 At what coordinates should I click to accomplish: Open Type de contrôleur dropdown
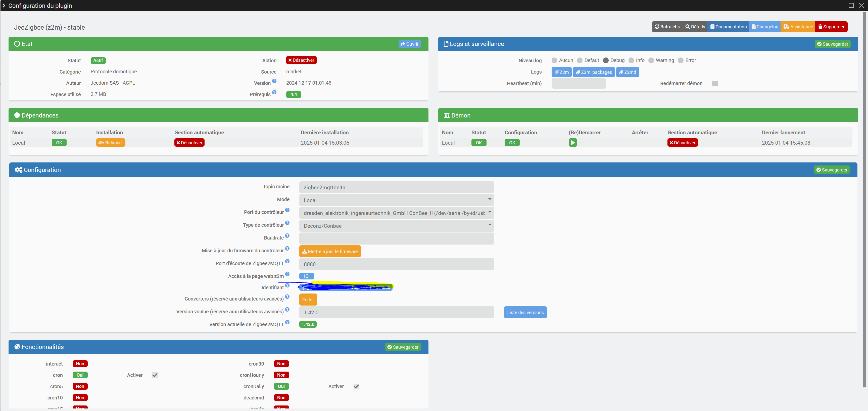pyautogui.click(x=397, y=226)
